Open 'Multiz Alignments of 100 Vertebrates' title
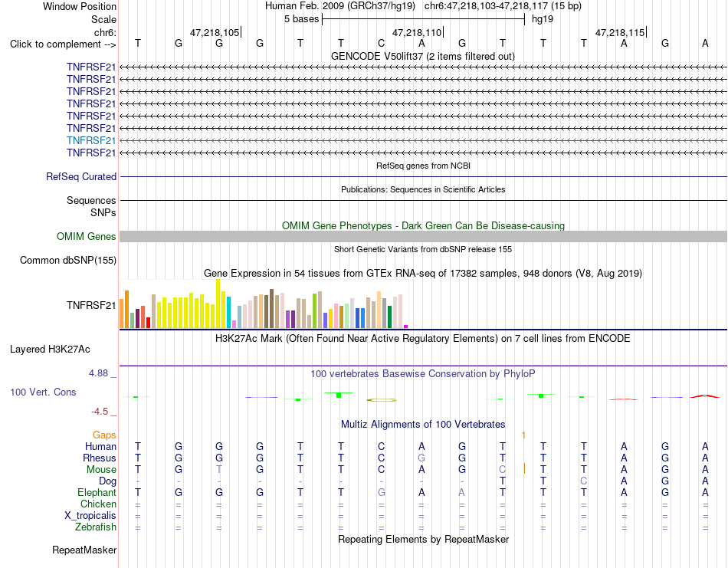The image size is (728, 568). (x=423, y=425)
